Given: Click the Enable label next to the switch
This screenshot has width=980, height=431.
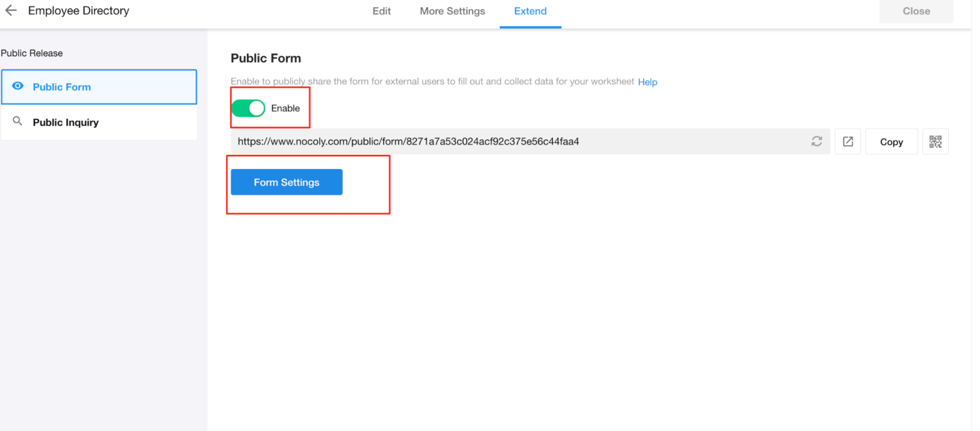Looking at the screenshot, I should point(285,108).
